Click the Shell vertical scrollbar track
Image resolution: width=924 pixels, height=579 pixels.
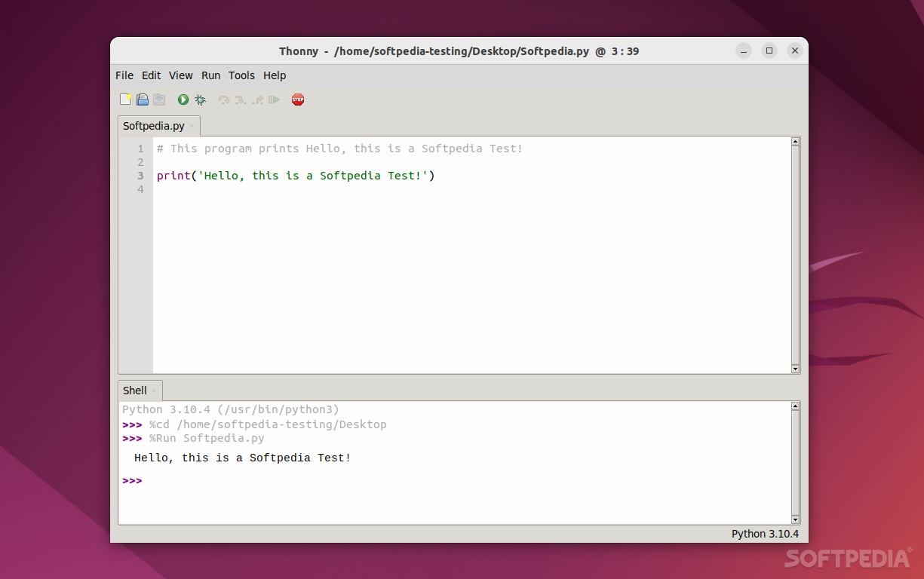tap(795, 463)
